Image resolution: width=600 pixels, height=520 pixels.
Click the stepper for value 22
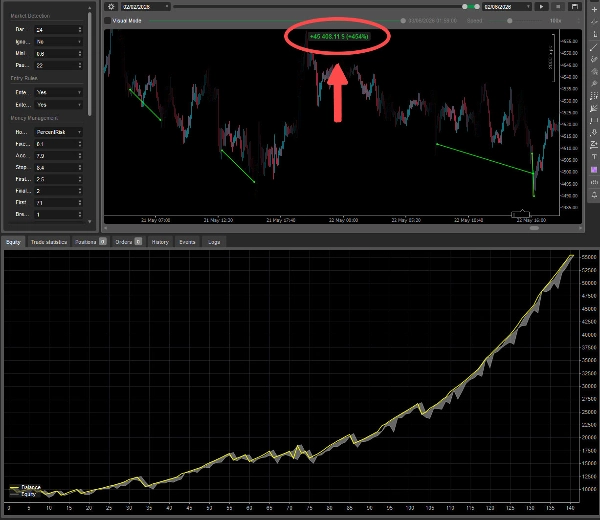coord(80,65)
